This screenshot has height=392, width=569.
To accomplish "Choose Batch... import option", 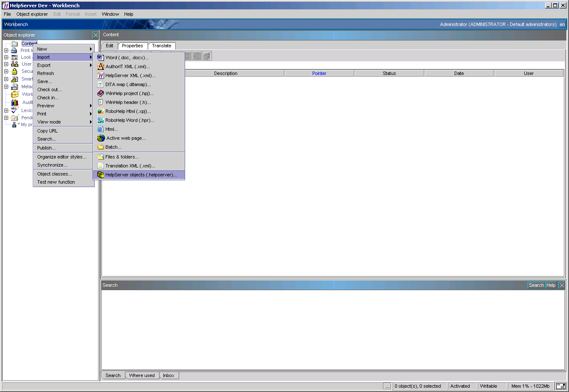I will [139, 147].
